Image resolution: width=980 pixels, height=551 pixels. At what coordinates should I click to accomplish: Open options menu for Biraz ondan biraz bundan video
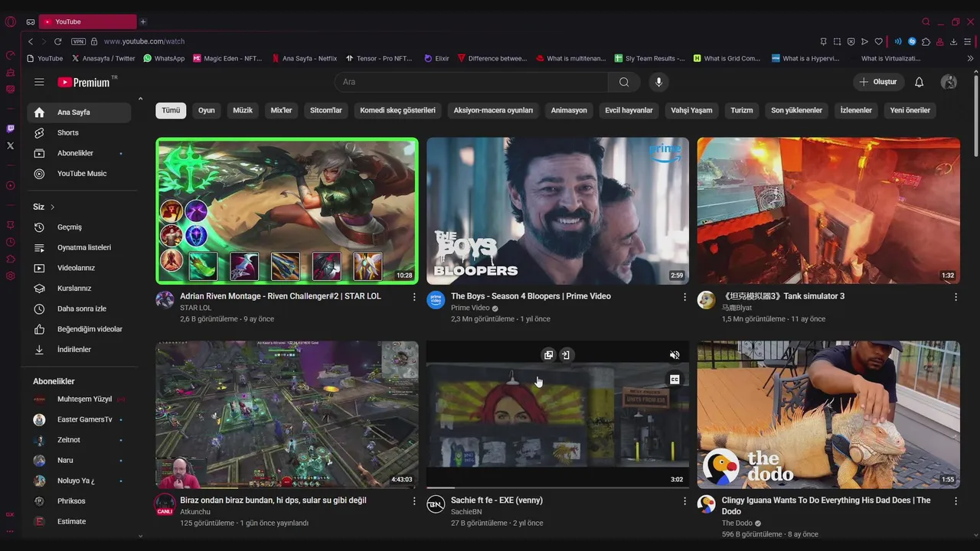pyautogui.click(x=414, y=501)
